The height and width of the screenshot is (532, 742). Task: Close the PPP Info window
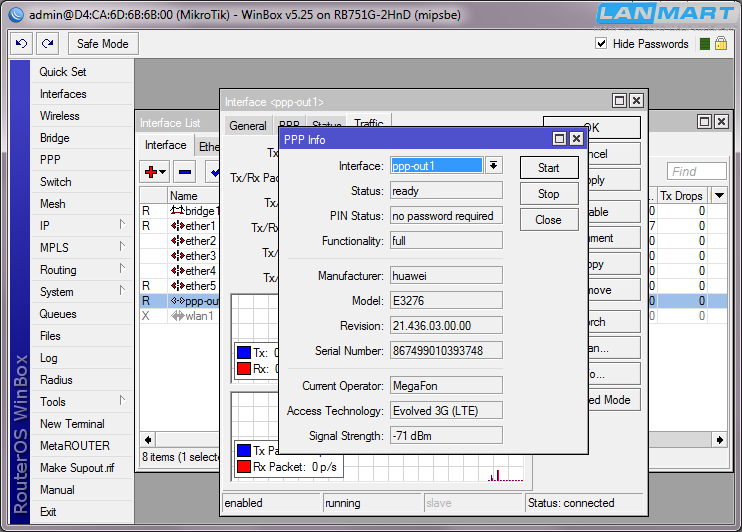(576, 139)
